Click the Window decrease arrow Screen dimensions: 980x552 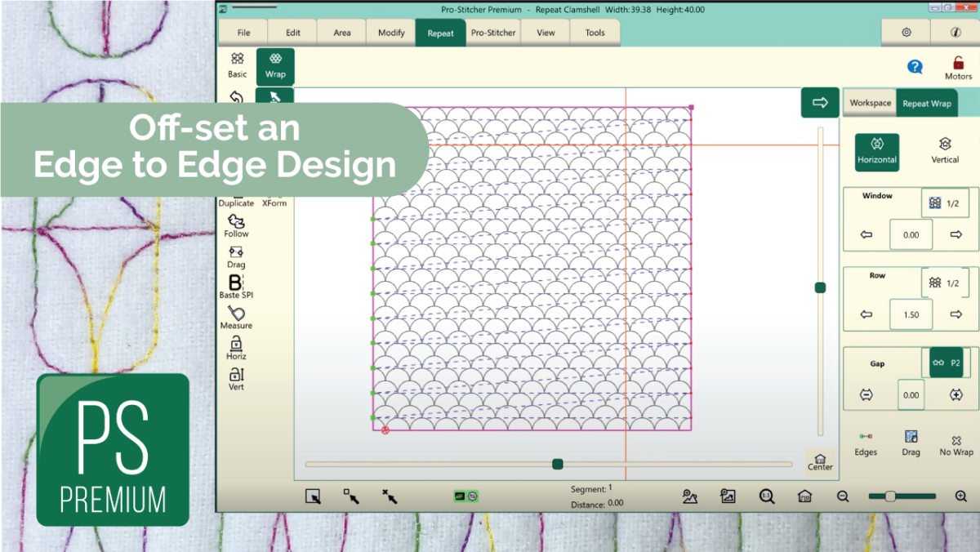pyautogui.click(x=865, y=234)
